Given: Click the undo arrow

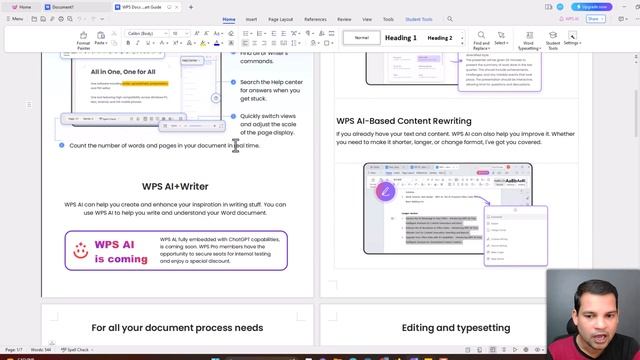Looking at the screenshot, I should click(x=80, y=19).
